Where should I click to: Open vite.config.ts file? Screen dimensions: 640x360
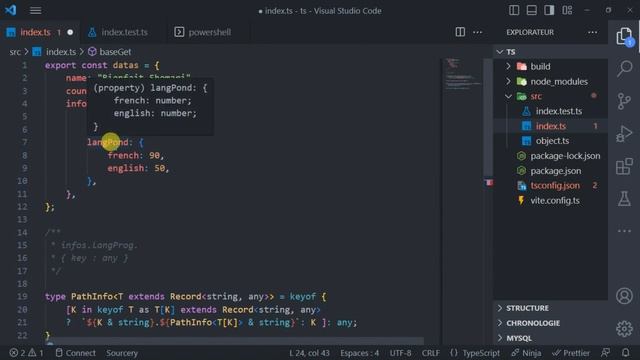550,200
